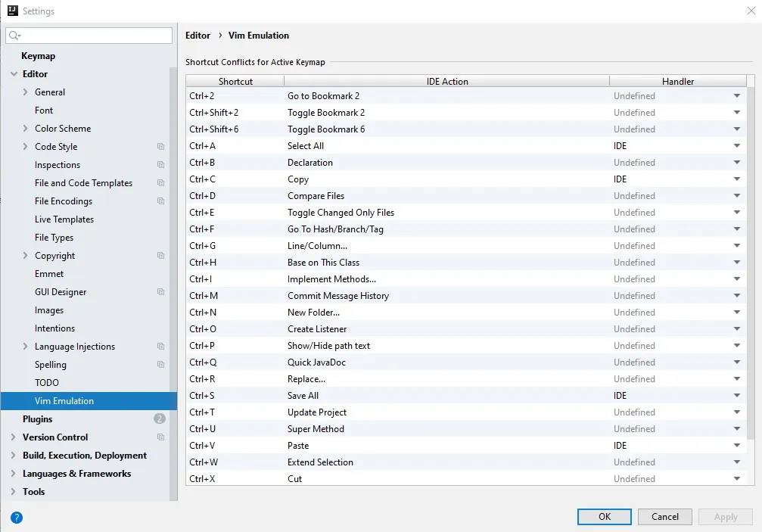Expand the Version Control section
The image size is (762, 532).
tap(13, 437)
